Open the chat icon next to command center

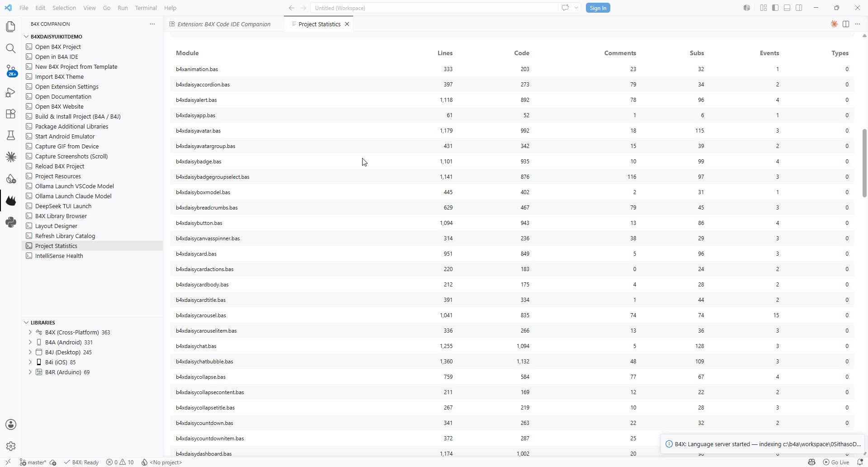coord(565,8)
